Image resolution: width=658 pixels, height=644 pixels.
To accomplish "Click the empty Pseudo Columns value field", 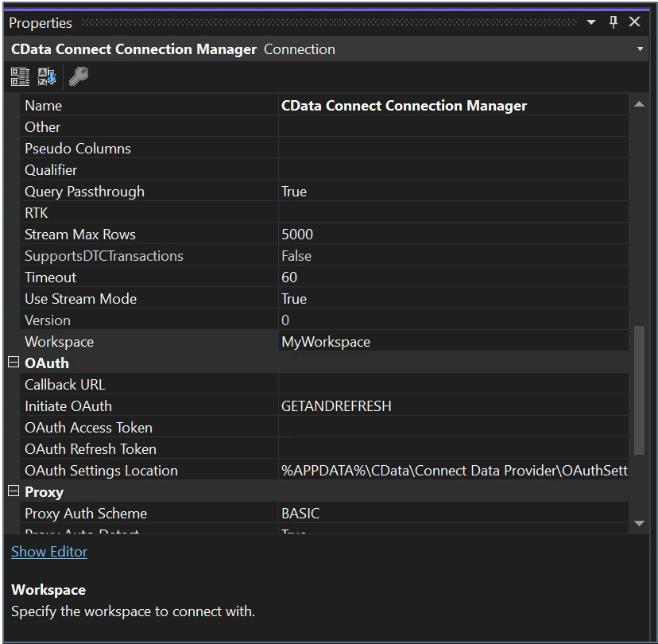I will 454,148.
